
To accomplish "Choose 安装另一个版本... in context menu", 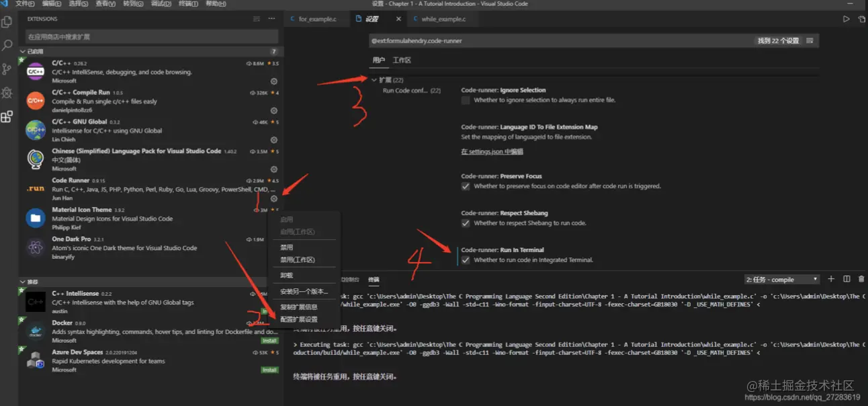I will coord(304,292).
